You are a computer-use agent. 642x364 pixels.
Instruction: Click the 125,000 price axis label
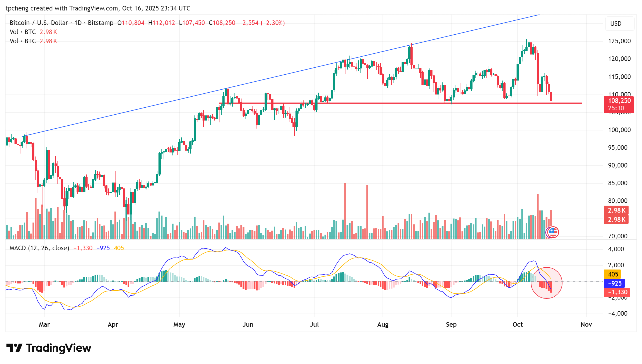point(619,41)
